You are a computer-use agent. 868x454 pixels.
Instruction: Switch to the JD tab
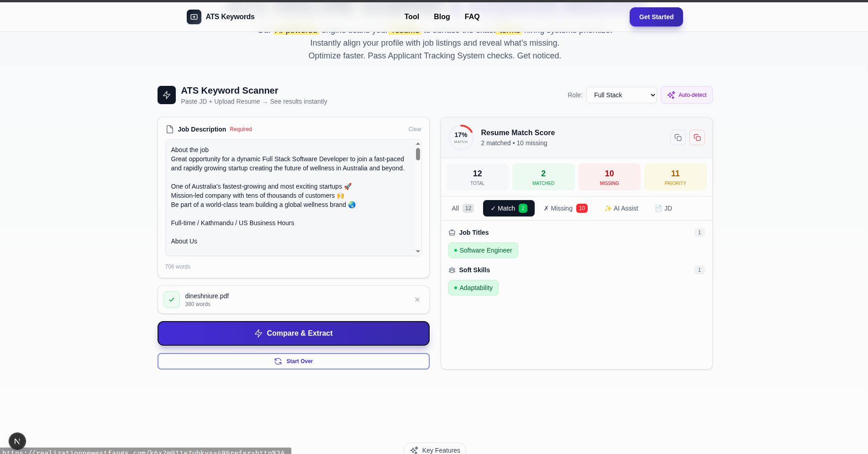[663, 208]
